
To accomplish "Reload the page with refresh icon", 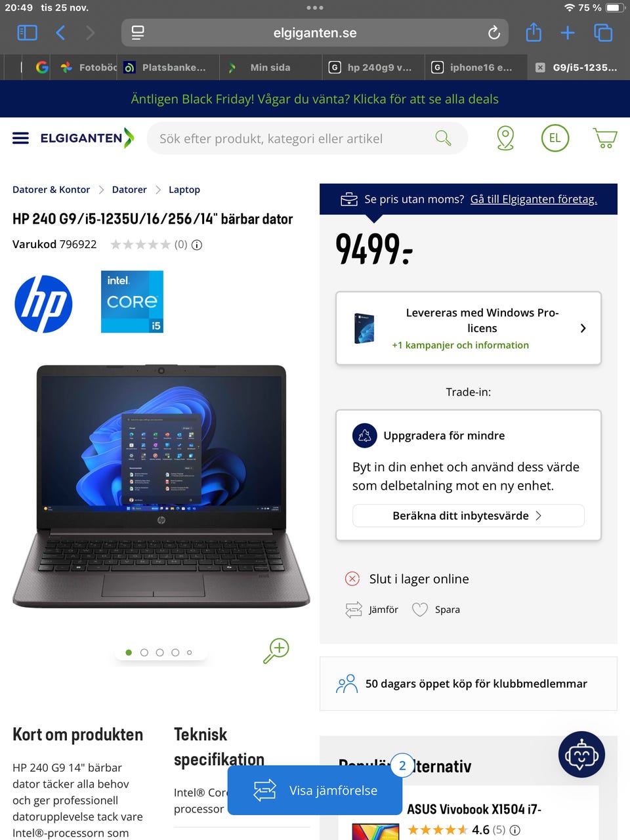I will pos(494,32).
